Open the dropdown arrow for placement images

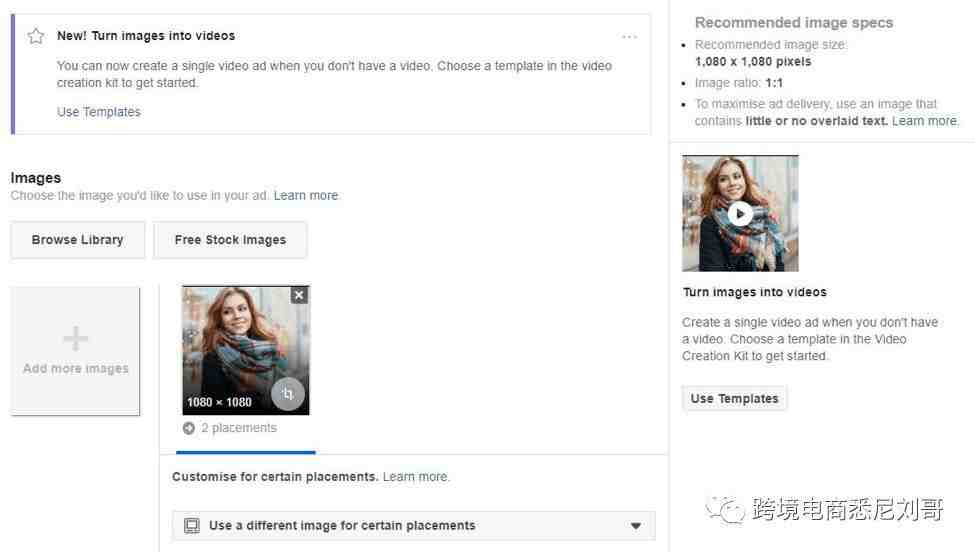(635, 526)
